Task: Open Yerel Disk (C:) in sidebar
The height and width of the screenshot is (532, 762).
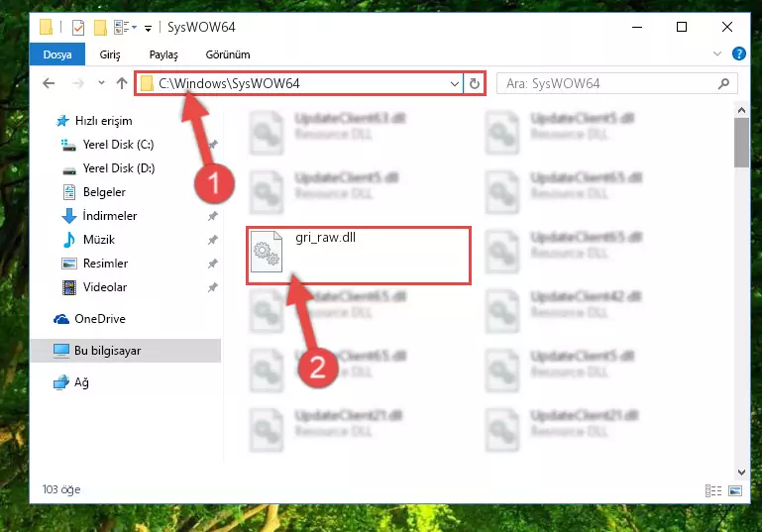Action: click(118, 145)
